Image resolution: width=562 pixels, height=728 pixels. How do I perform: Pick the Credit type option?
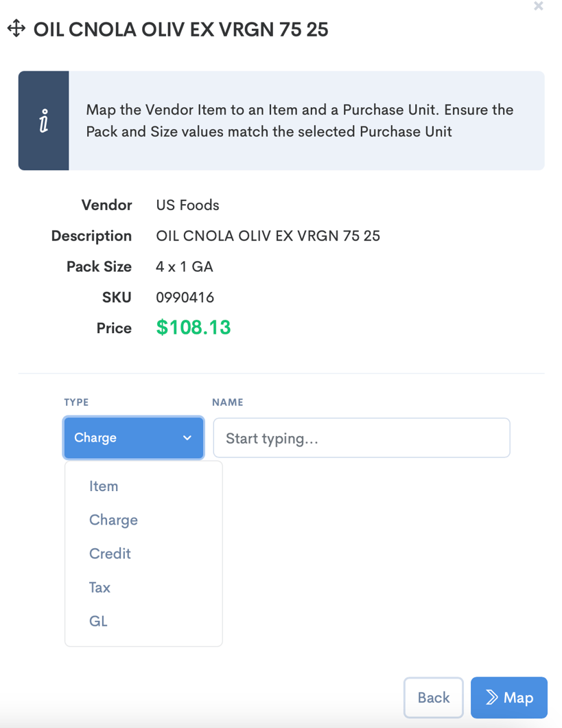(110, 554)
